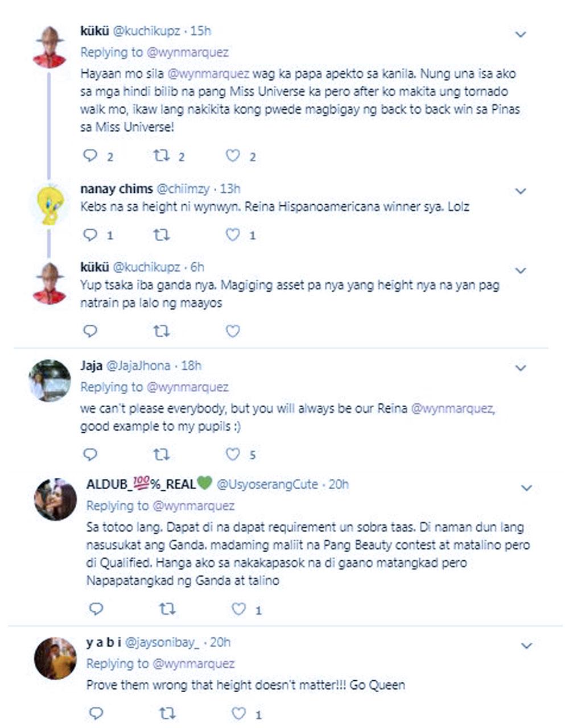Reply to ALDUB_REAL's tweet about height requirement
569x728 pixels.
(x=96, y=609)
